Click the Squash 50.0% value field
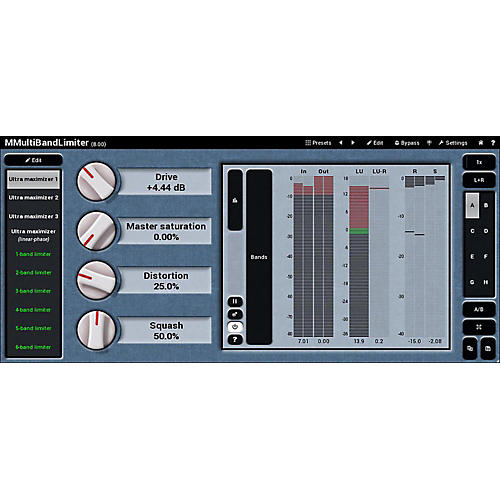 (166, 330)
